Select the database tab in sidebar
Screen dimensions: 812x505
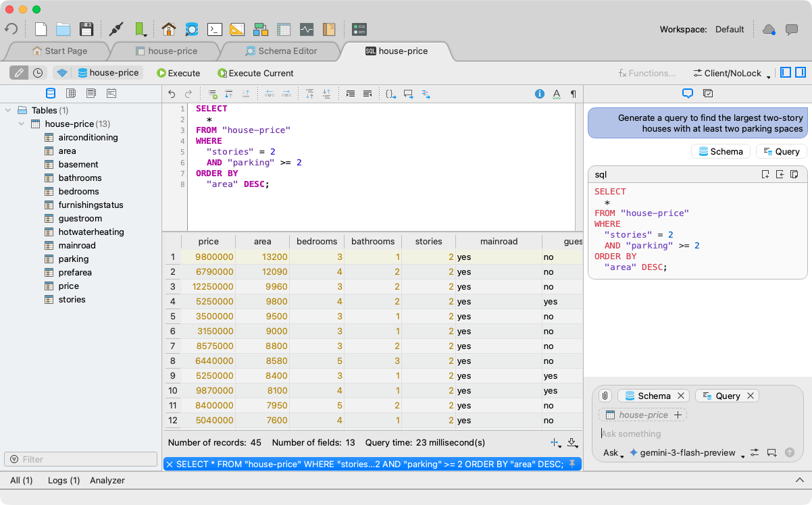(51, 93)
